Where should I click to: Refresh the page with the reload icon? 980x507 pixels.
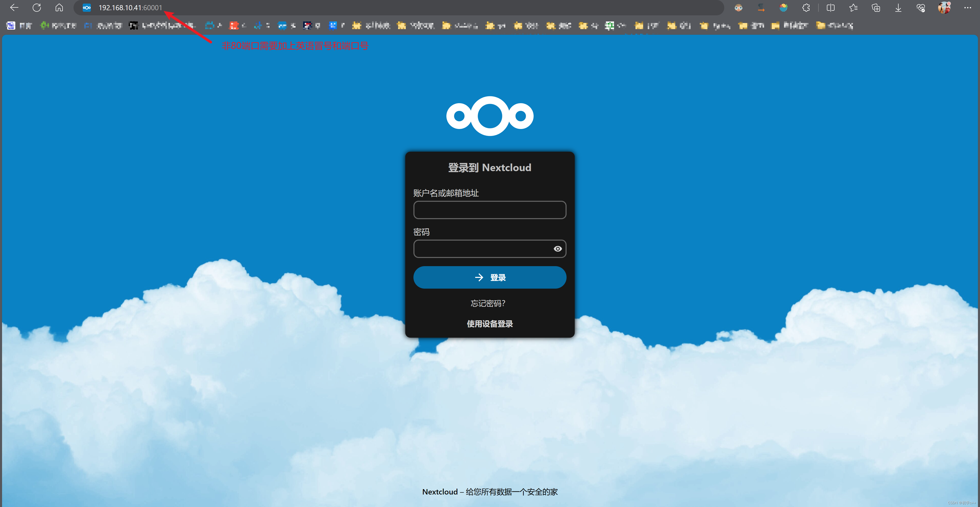pos(36,7)
